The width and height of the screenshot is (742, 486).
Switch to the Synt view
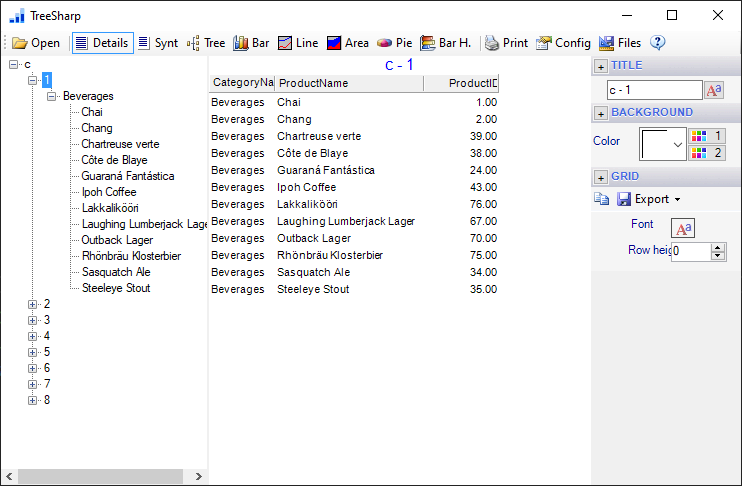tap(158, 43)
